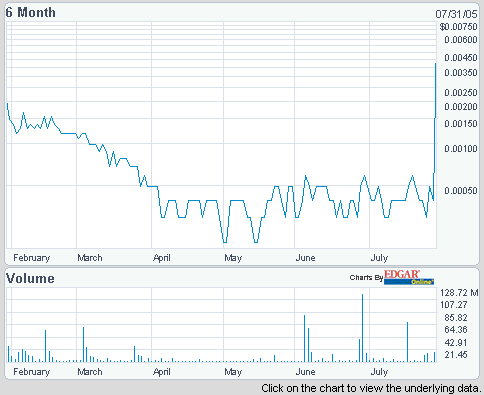Click the 0.00450 price axis label

click(461, 58)
